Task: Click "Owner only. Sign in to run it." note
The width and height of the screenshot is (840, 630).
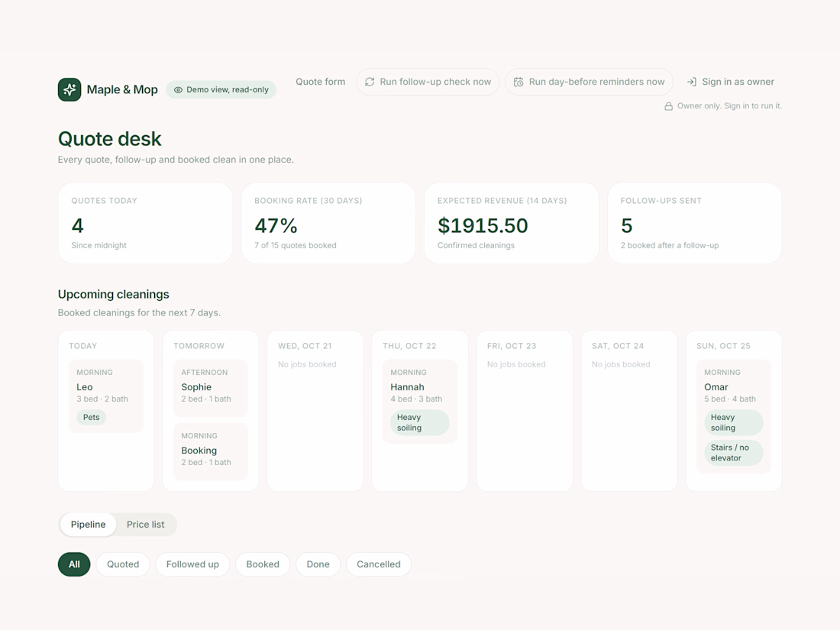Action: pyautogui.click(x=729, y=106)
